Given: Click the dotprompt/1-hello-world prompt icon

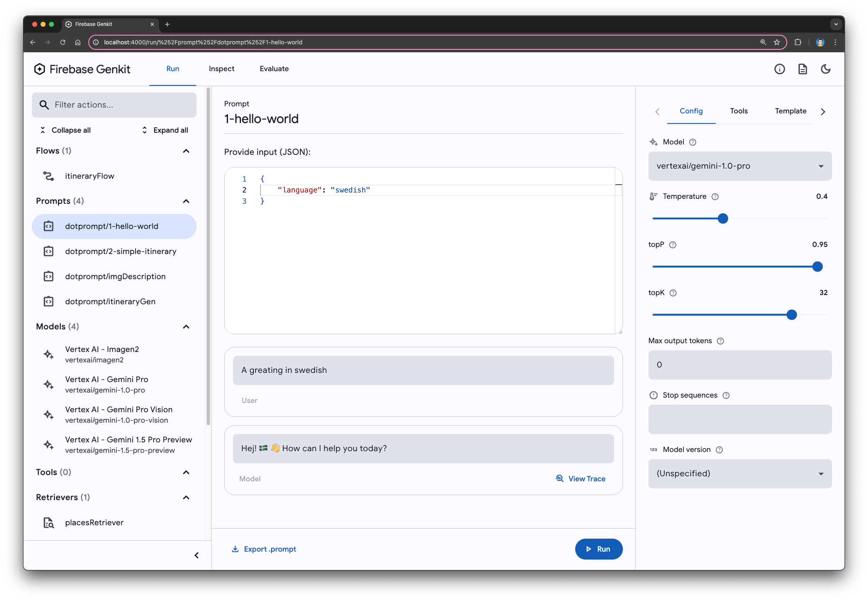Looking at the screenshot, I should click(x=49, y=226).
